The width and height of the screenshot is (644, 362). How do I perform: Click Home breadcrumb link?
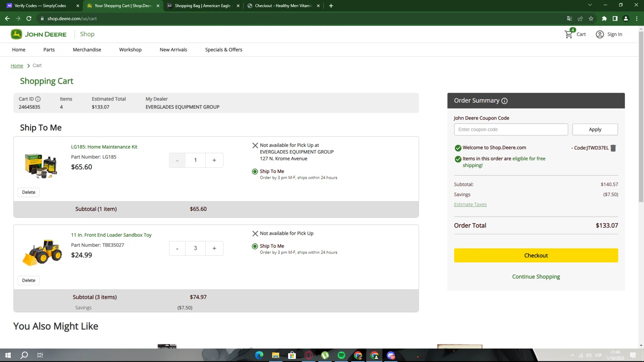(17, 66)
